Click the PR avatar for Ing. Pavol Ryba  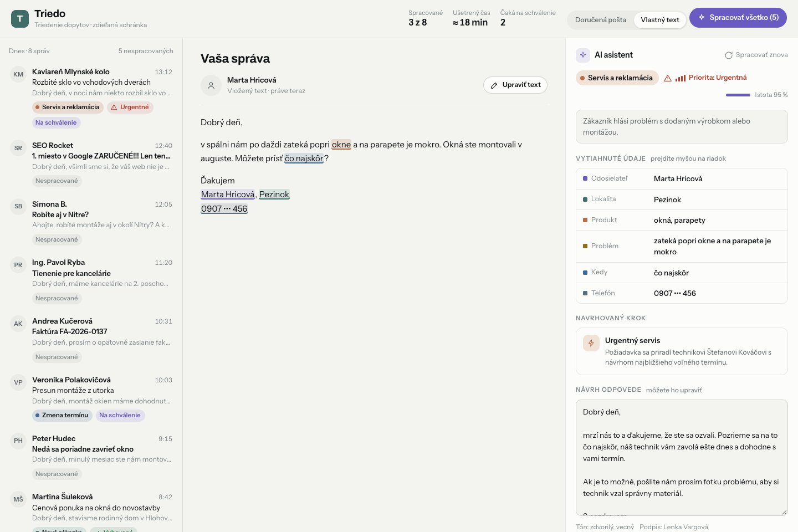click(18, 265)
